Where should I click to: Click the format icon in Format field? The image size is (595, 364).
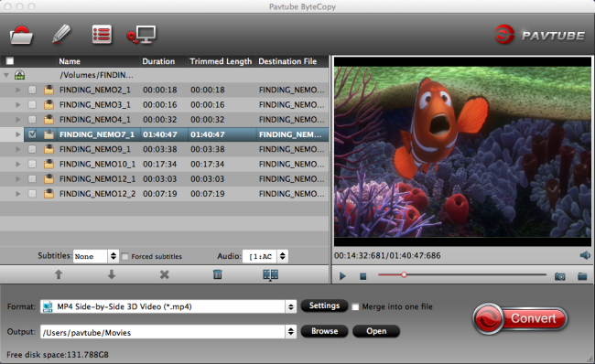click(48, 306)
